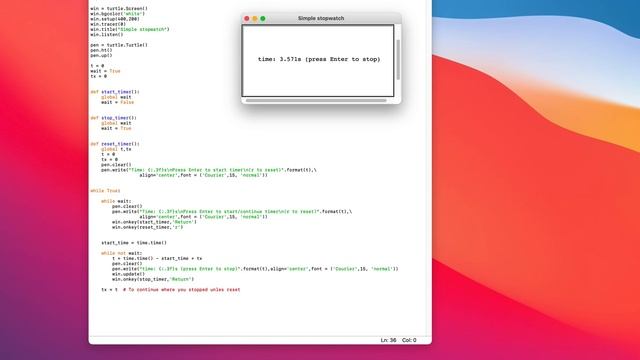Click the line 'while not wait:'
This screenshot has width=640, height=360.
(x=122, y=253)
